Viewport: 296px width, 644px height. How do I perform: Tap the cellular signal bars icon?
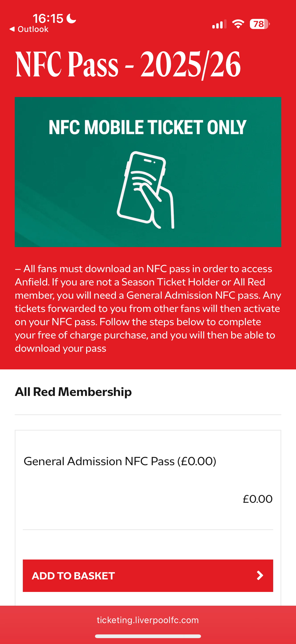tap(219, 24)
